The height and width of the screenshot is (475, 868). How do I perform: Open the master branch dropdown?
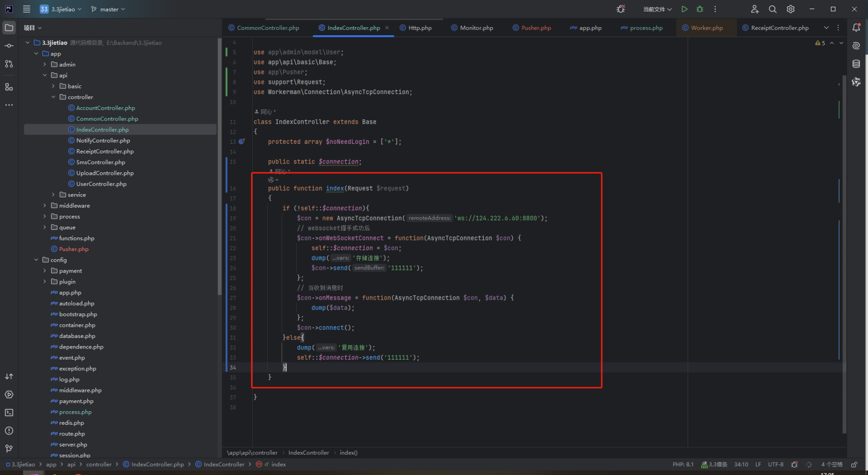(x=108, y=9)
